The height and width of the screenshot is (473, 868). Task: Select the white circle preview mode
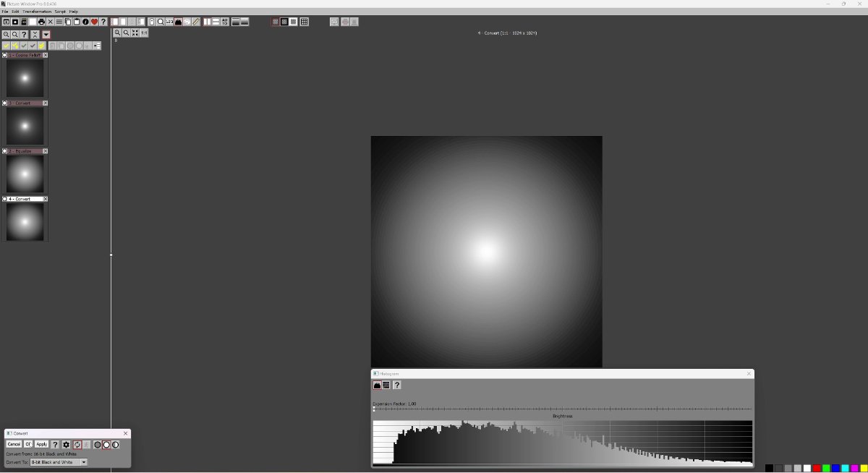tap(106, 445)
